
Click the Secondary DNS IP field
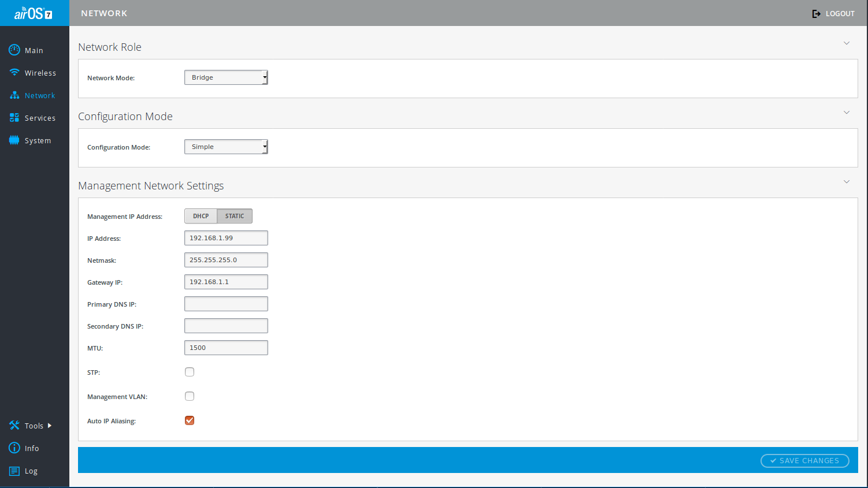(x=226, y=326)
